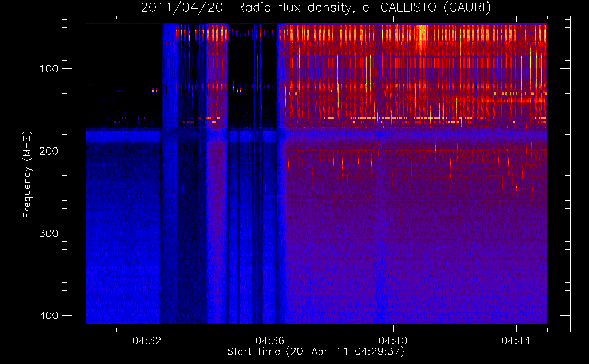The image size is (589, 364).
Task: Click the 400 frequency tick label
Action: click(x=49, y=316)
